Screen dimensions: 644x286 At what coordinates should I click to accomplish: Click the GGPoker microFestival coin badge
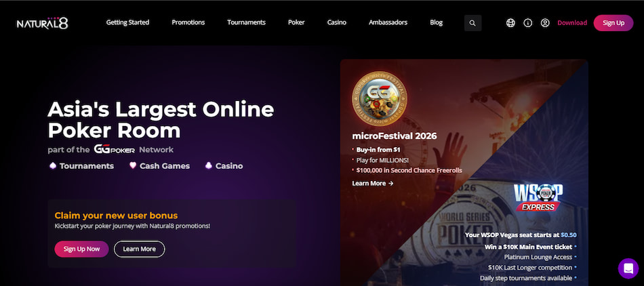point(380,99)
